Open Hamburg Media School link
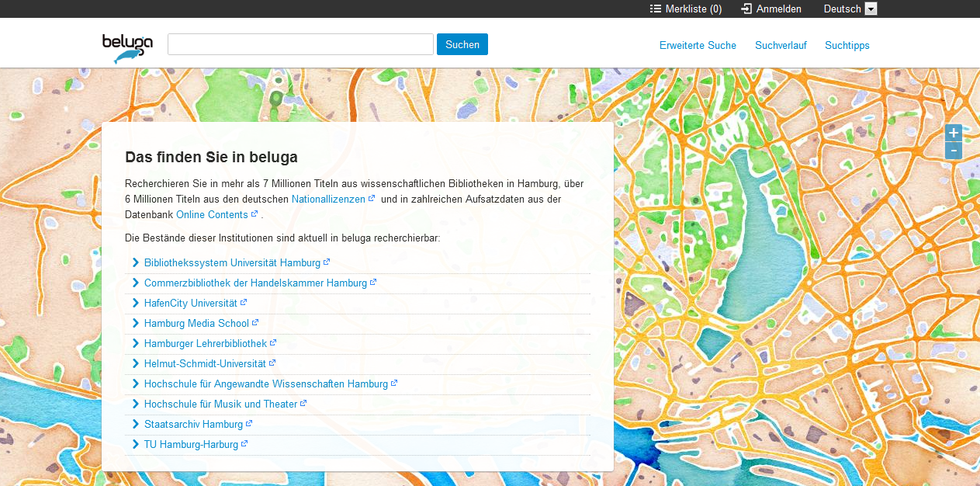The image size is (980, 486). [x=196, y=323]
